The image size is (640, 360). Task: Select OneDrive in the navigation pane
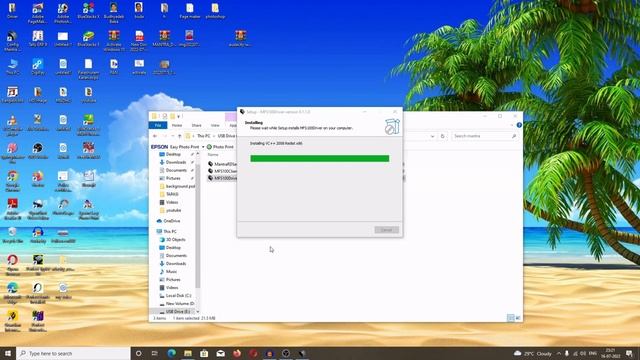(x=171, y=221)
